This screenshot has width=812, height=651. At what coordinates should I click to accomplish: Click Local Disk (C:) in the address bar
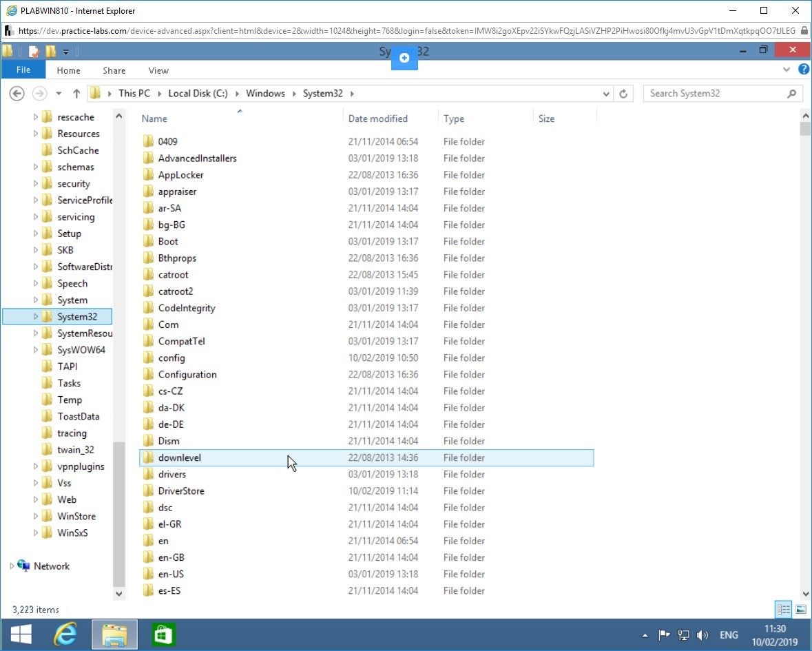point(198,93)
